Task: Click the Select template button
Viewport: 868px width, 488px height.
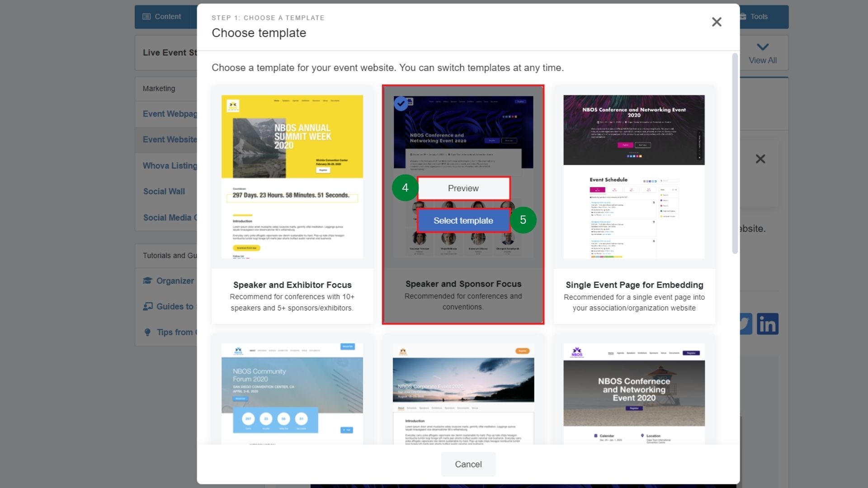Action: pos(463,221)
